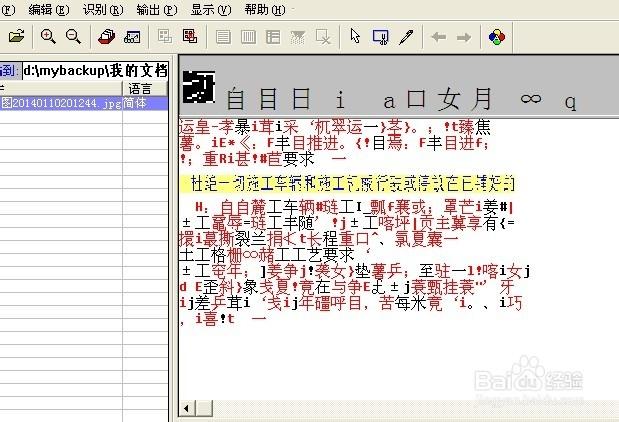
Task: Click the scanner icon next to recognize
Action: [x=131, y=37]
